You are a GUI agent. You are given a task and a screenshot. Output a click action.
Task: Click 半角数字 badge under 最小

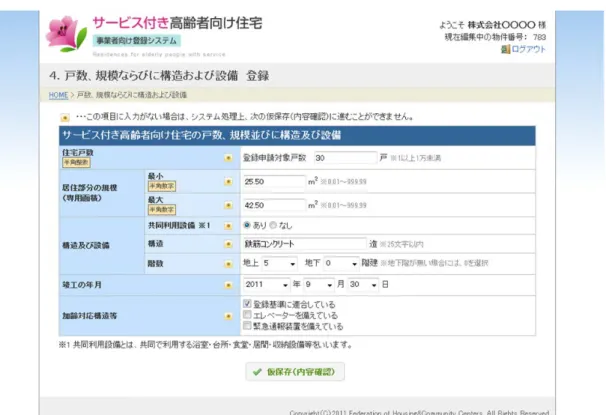coord(162,186)
